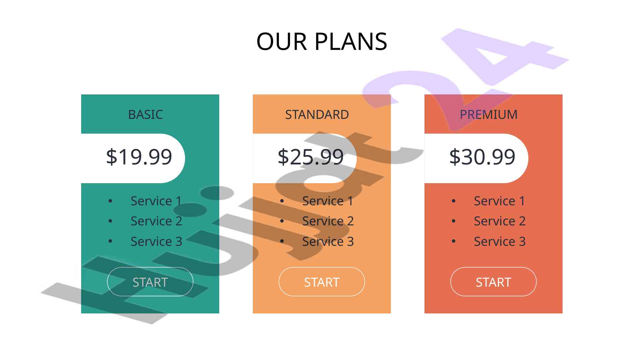Select the $25.99 price badge
The image size is (644, 362).
pyautogui.click(x=305, y=158)
